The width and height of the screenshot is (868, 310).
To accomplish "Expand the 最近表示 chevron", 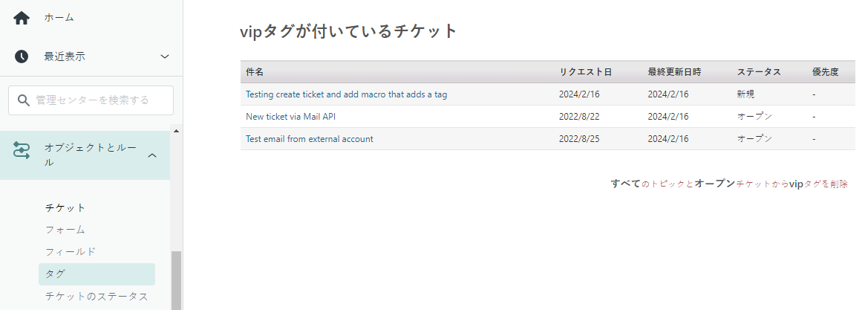I will coord(165,56).
